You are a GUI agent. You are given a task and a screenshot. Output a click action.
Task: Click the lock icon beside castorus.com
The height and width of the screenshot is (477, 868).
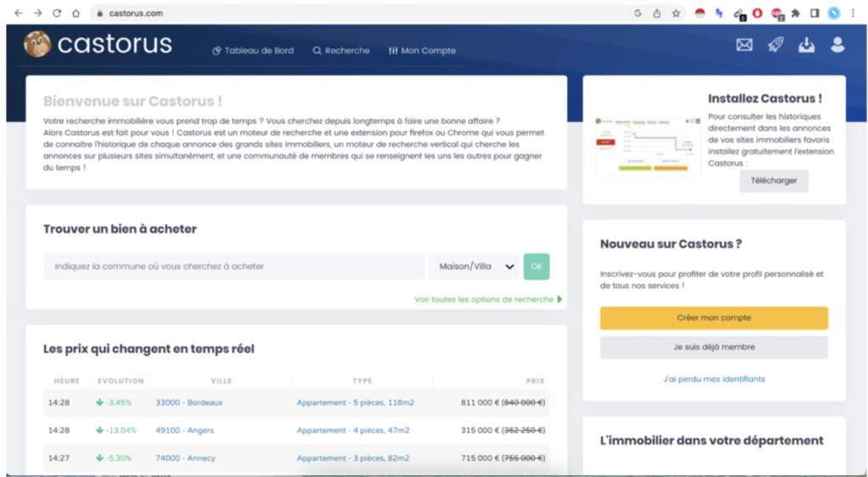click(100, 14)
